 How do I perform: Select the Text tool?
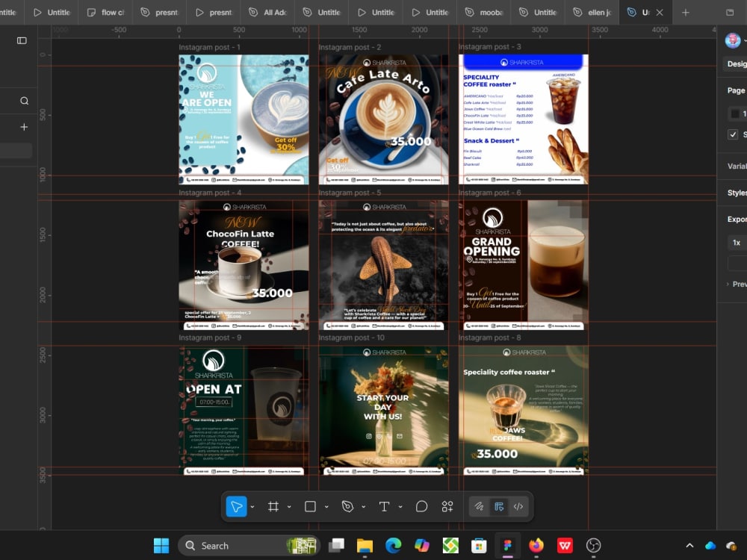click(x=384, y=507)
